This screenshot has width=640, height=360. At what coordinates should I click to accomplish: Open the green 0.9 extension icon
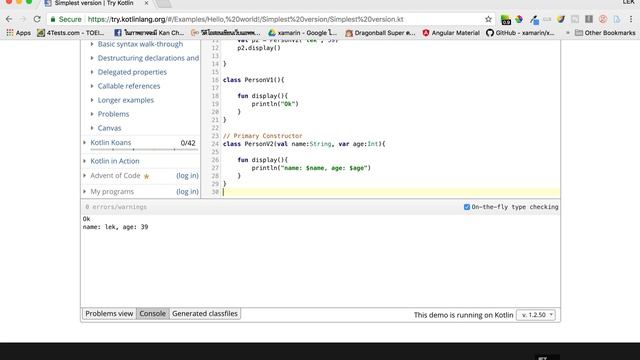click(x=506, y=19)
